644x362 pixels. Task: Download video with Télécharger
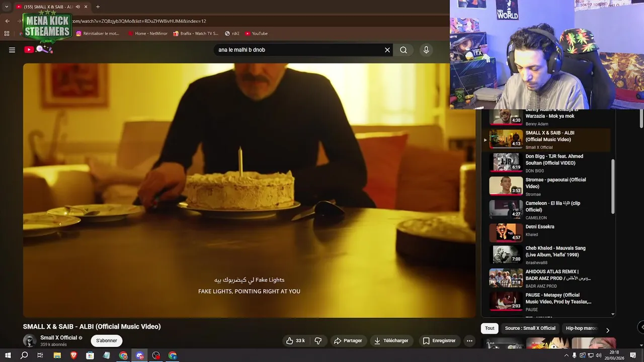tap(391, 340)
